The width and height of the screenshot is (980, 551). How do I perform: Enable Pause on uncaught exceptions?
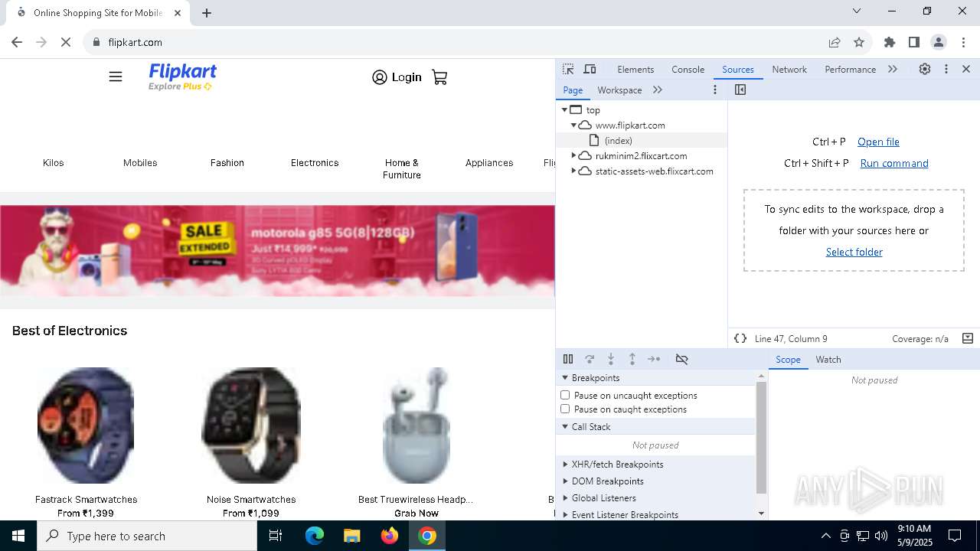(x=565, y=395)
